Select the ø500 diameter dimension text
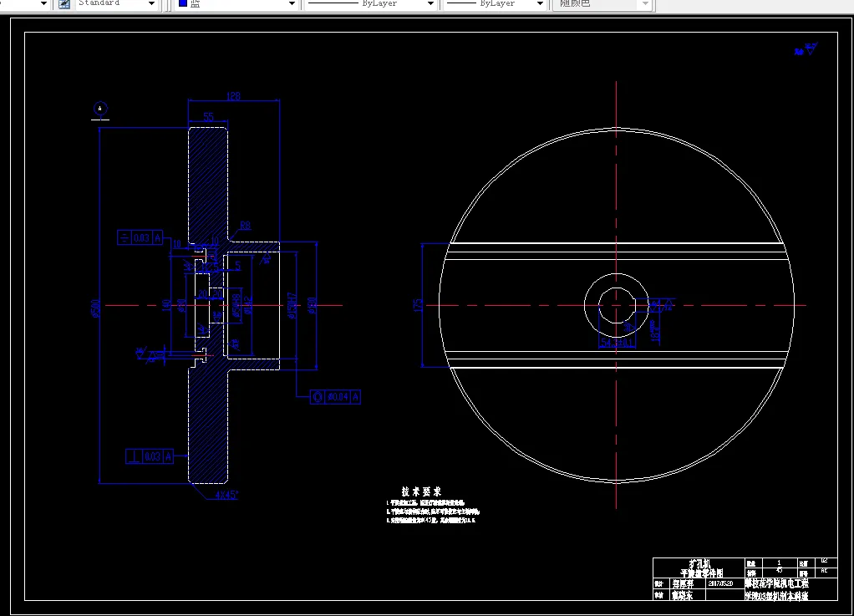 tap(96, 308)
